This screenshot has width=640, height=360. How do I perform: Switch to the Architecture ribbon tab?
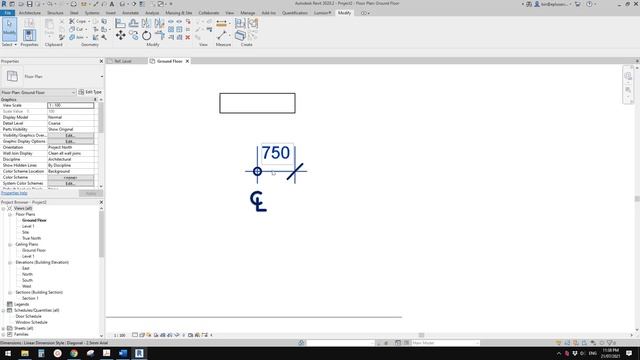click(30, 13)
